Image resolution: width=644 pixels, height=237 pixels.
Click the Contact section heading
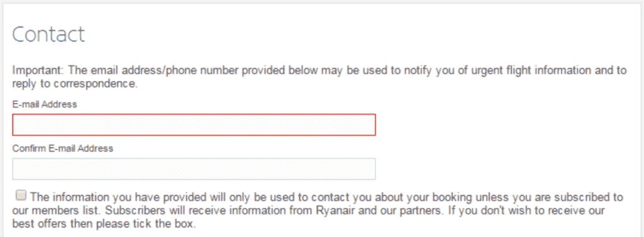[x=48, y=35]
